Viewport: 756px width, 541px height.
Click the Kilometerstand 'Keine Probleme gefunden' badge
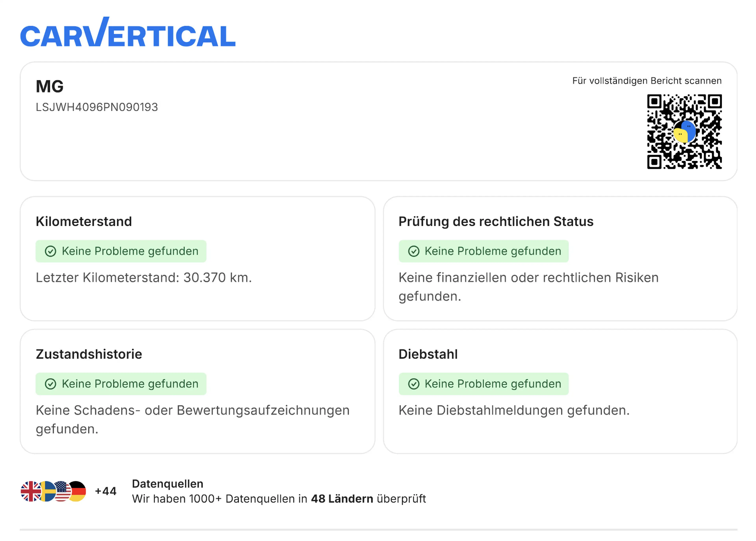pyautogui.click(x=121, y=251)
